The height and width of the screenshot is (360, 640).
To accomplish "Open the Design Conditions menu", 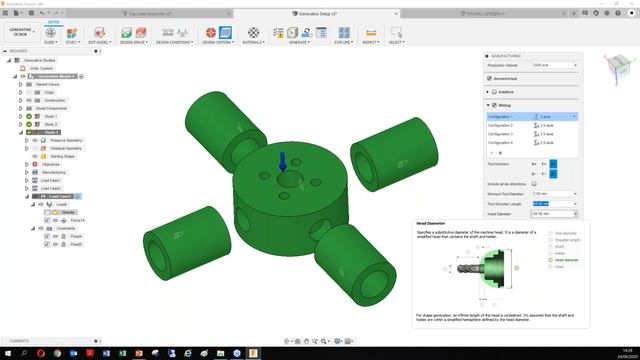I will (x=175, y=42).
